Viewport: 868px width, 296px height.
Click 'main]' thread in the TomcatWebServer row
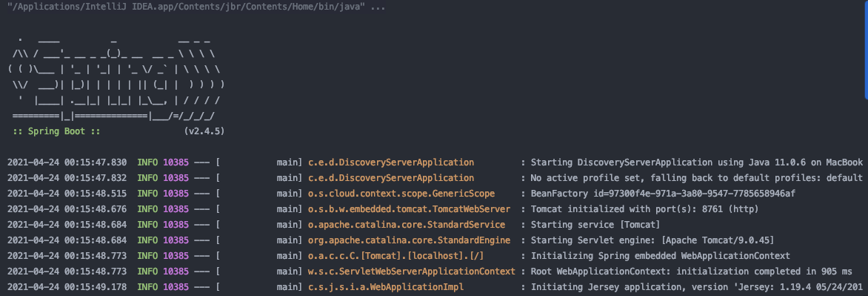(x=290, y=209)
